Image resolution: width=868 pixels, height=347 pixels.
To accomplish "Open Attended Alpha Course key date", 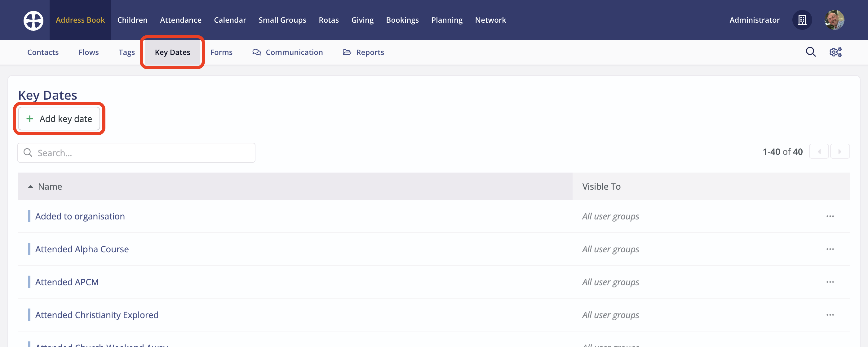I will pyautogui.click(x=82, y=249).
